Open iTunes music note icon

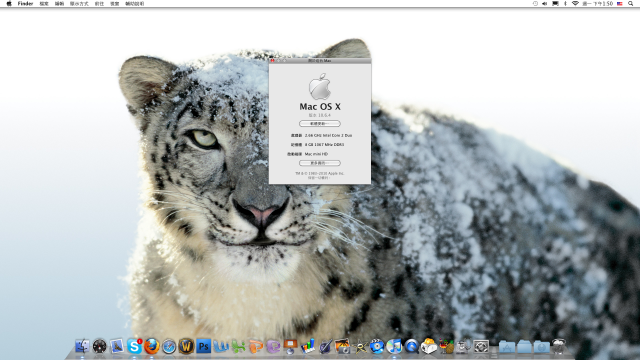pyautogui.click(x=394, y=346)
